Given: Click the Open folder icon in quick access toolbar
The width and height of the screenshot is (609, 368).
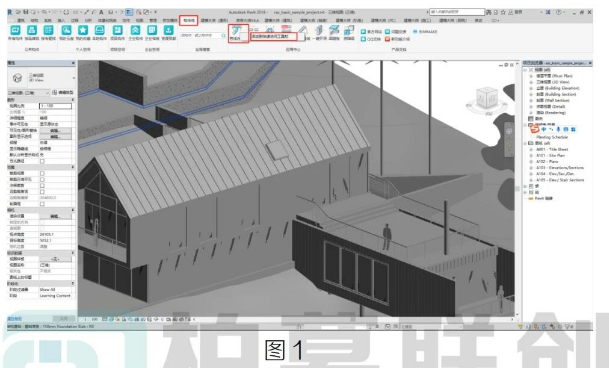Looking at the screenshot, I should point(18,12).
